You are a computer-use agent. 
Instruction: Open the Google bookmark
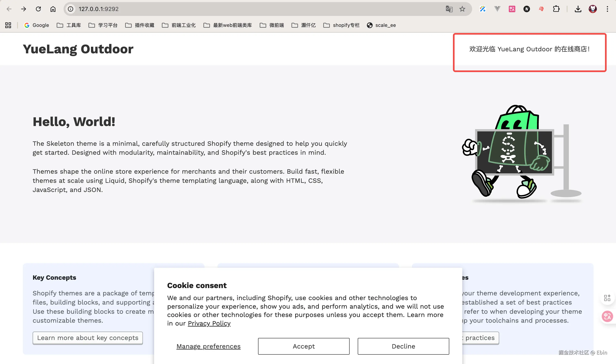tap(36, 25)
